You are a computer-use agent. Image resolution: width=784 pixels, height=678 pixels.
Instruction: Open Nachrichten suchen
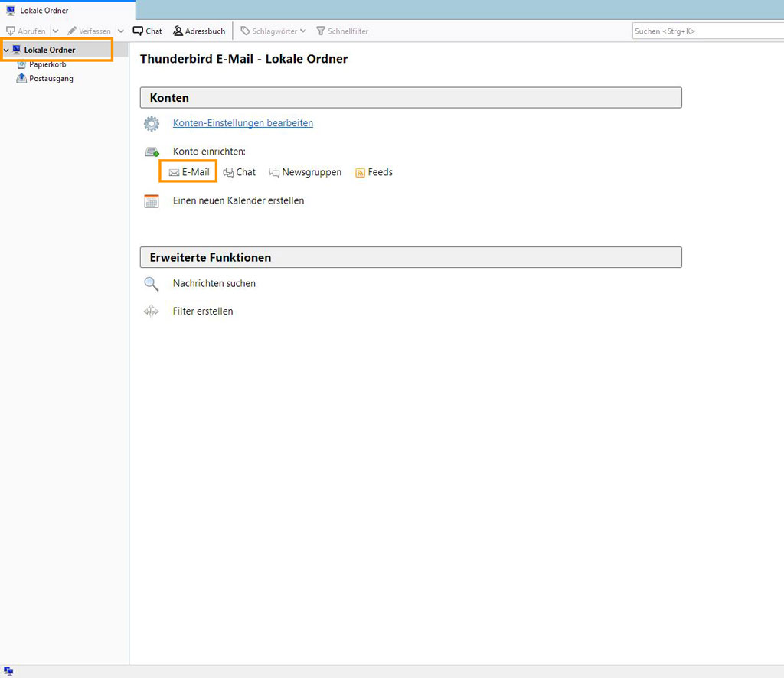point(214,283)
